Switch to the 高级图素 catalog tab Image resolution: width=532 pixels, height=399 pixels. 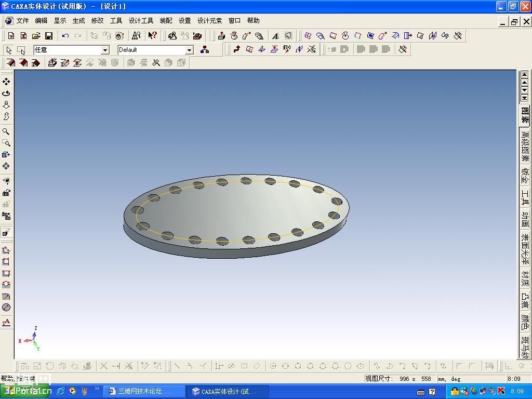click(525, 146)
